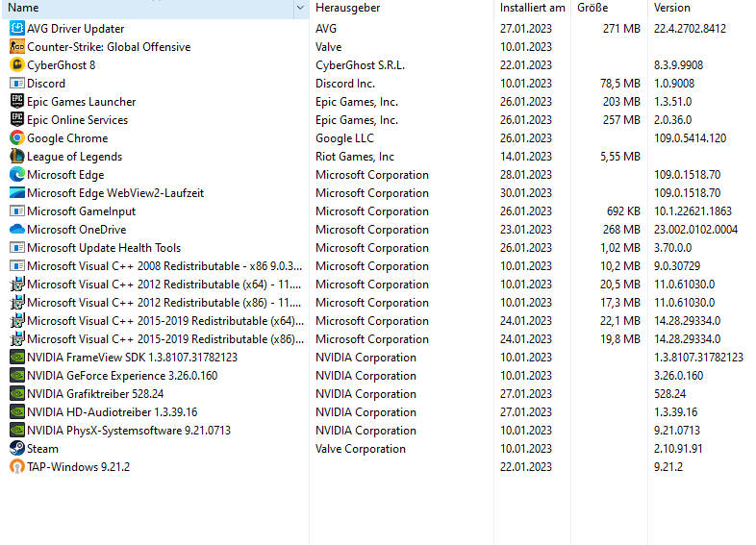Click the NVIDIA GeForce Experience icon

click(17, 376)
